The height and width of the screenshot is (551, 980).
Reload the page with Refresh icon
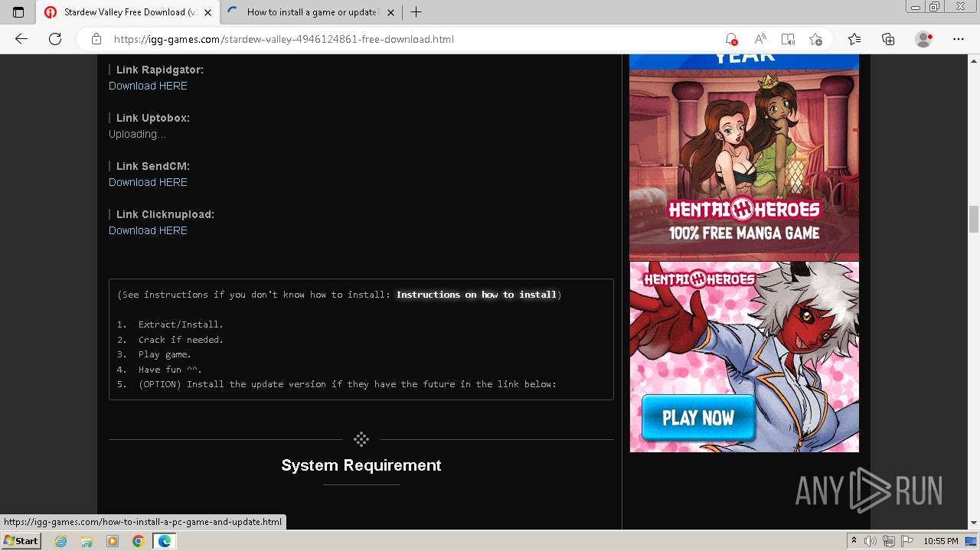55,39
